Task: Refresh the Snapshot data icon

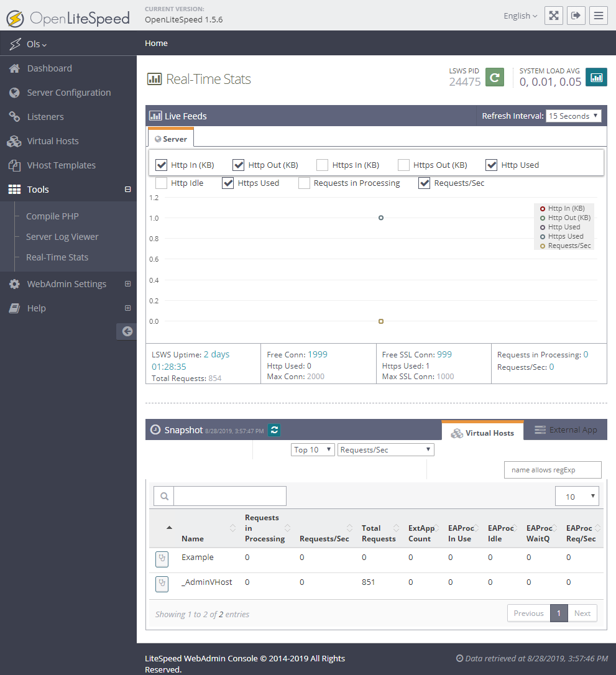Action: (274, 429)
